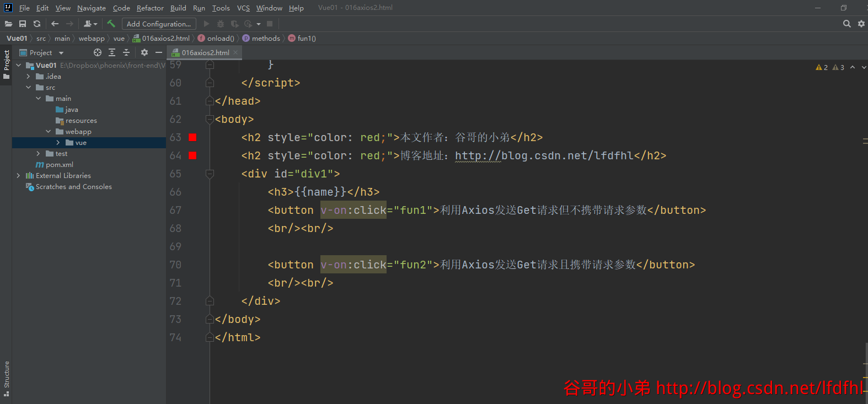Expand the vue folder
Image resolution: width=868 pixels, height=404 pixels.
tap(58, 142)
